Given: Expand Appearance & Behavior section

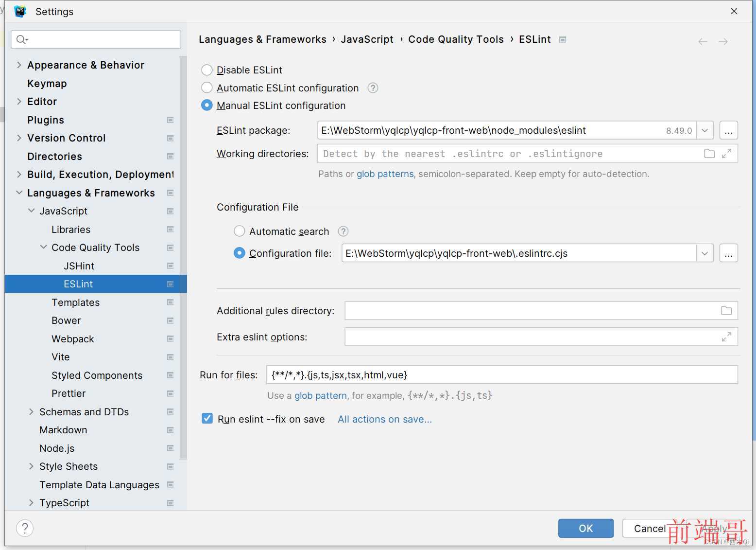Looking at the screenshot, I should pos(19,65).
